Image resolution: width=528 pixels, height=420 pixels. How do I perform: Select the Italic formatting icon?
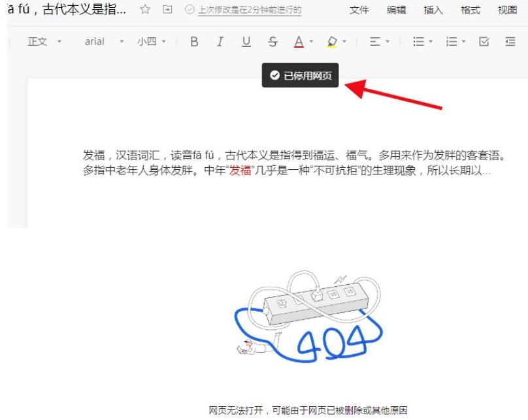click(220, 41)
